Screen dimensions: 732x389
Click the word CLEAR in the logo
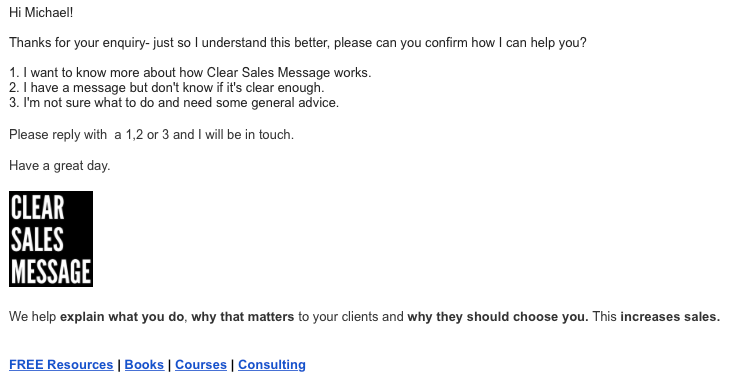click(37, 208)
